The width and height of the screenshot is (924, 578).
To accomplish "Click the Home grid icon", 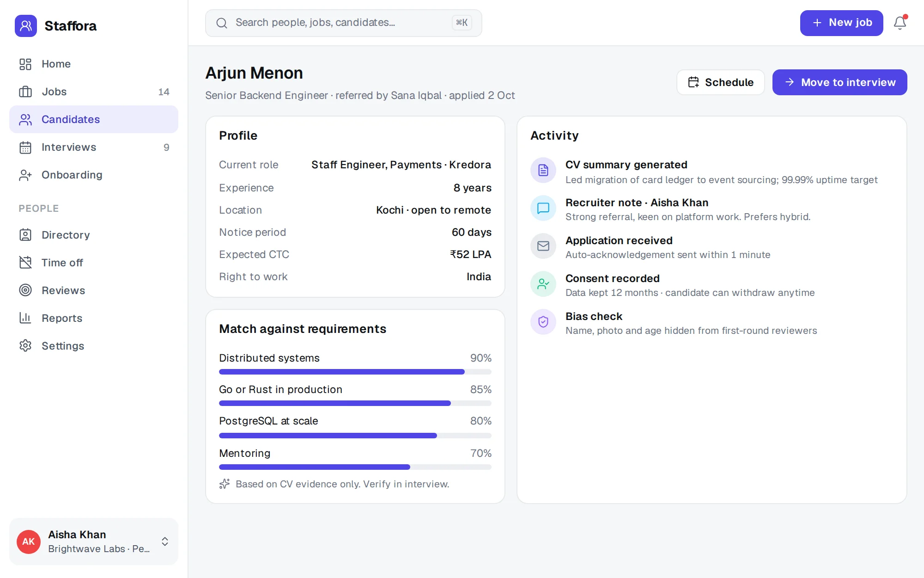I will pyautogui.click(x=25, y=64).
